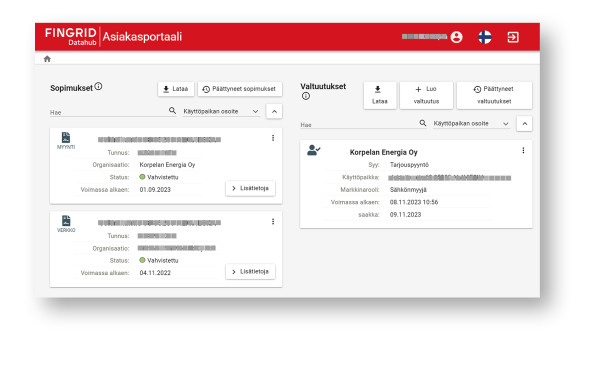Image resolution: width=600 pixels, height=367 pixels.
Task: Open Käyttöpaikan osoite dropdown in Valtuutukset
Action: click(471, 124)
